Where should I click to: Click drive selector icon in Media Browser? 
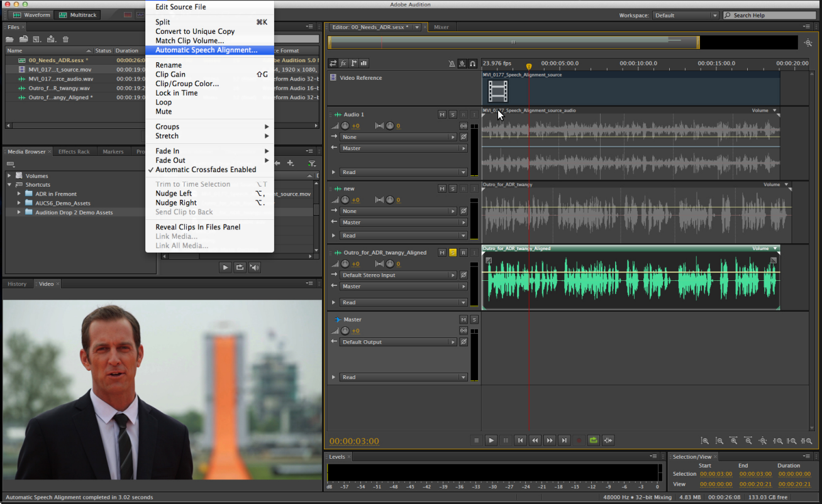point(10,163)
